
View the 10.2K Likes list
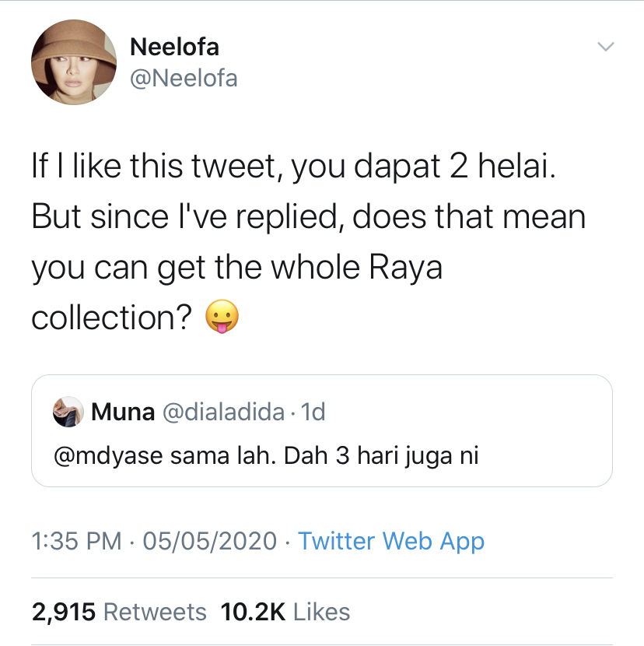pos(285,612)
